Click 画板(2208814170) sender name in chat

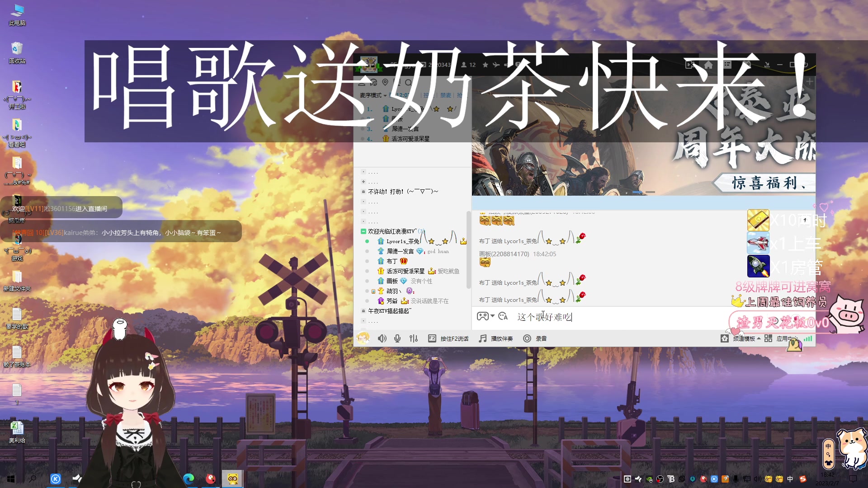tap(504, 254)
